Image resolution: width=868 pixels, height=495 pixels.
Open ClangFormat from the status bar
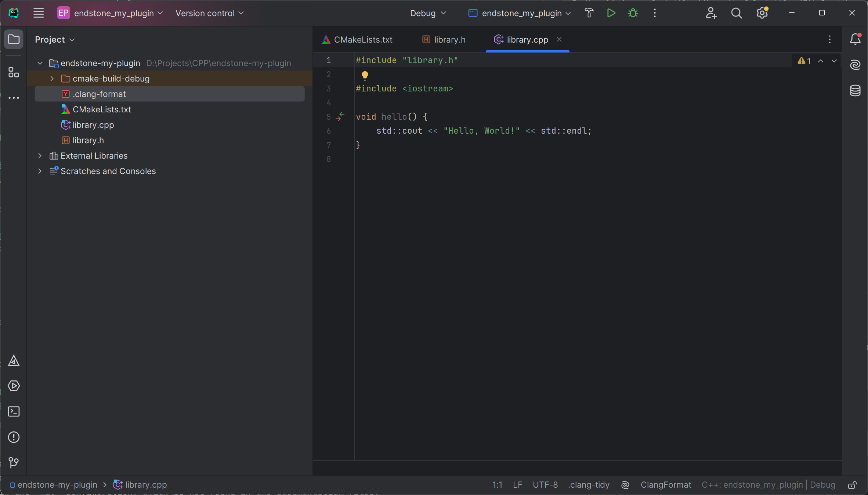coord(665,484)
